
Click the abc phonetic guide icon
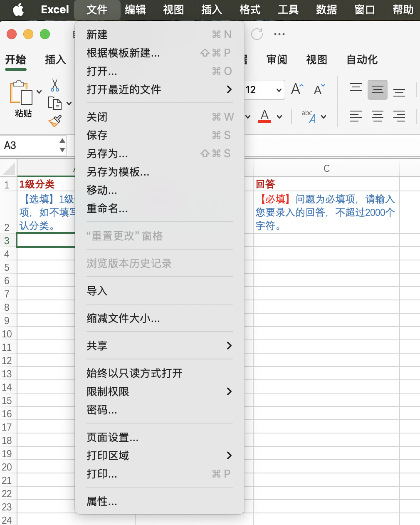[x=309, y=116]
